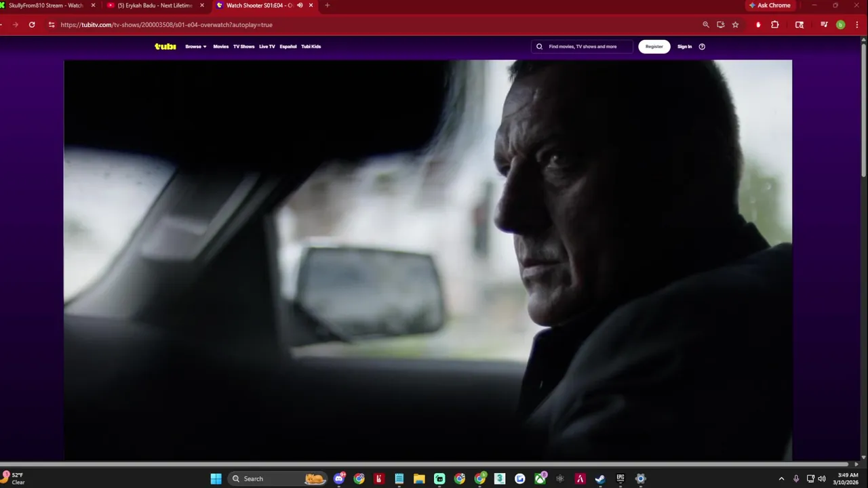This screenshot has width=868, height=488.
Task: View site information icon in address bar
Action: (52, 24)
